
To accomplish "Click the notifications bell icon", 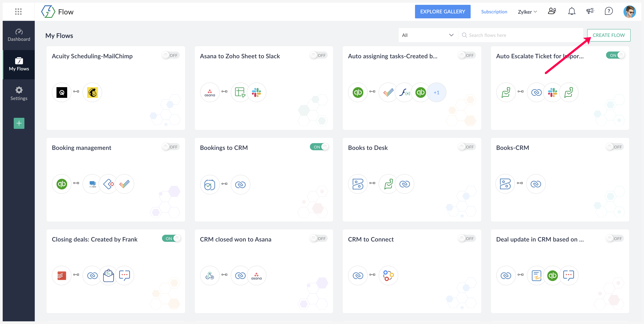I will coord(571,12).
